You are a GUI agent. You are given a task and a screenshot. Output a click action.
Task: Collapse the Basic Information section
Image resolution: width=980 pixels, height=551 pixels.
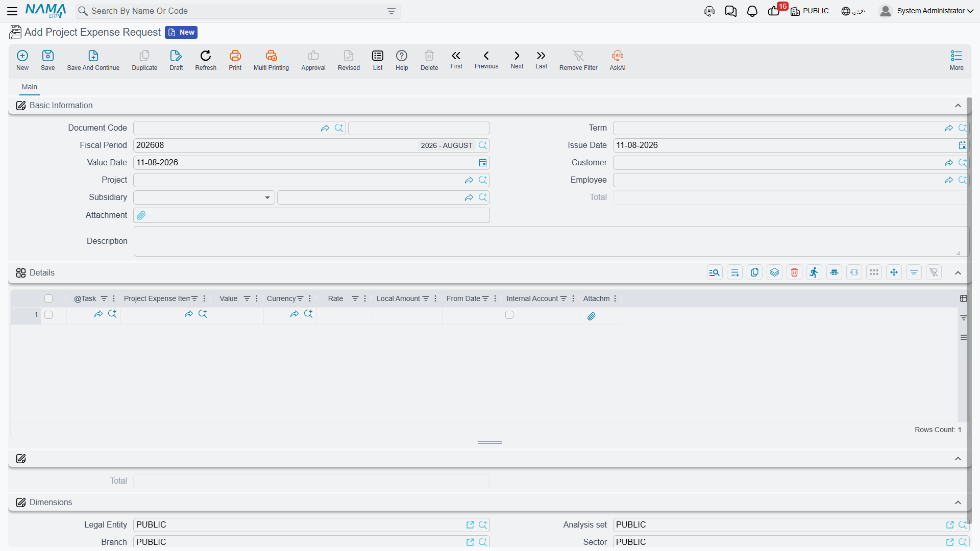(958, 106)
